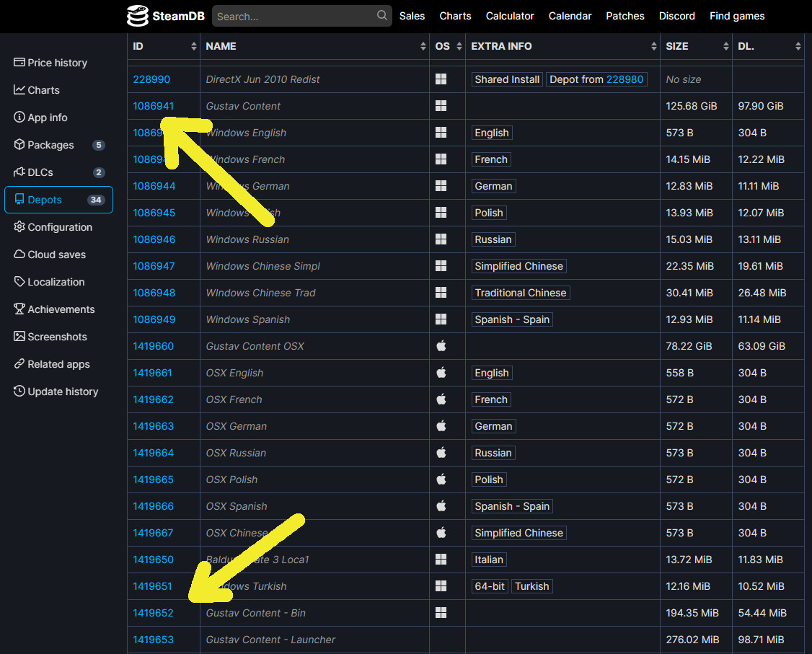The width and height of the screenshot is (812, 654).
Task: Click the Configuration gear icon
Action: point(19,227)
